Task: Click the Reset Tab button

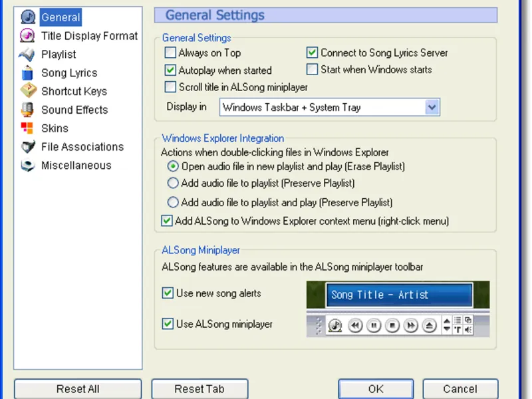Action: click(x=199, y=389)
